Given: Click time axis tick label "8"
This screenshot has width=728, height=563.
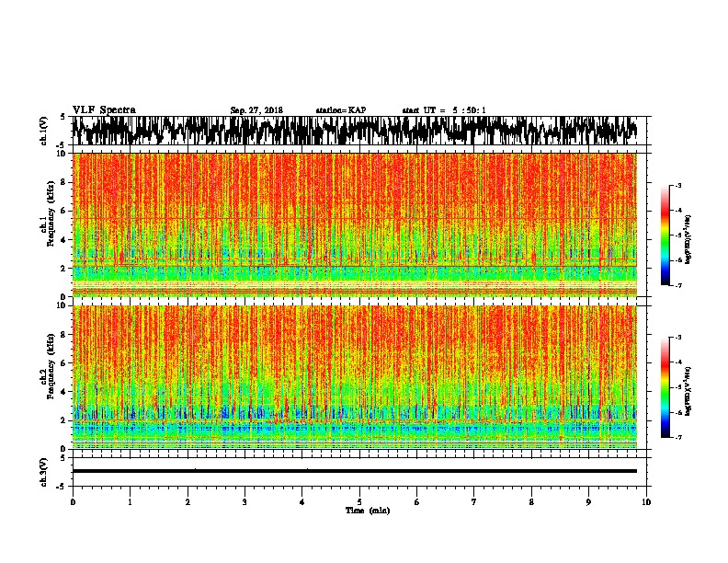Looking at the screenshot, I should point(531,502).
